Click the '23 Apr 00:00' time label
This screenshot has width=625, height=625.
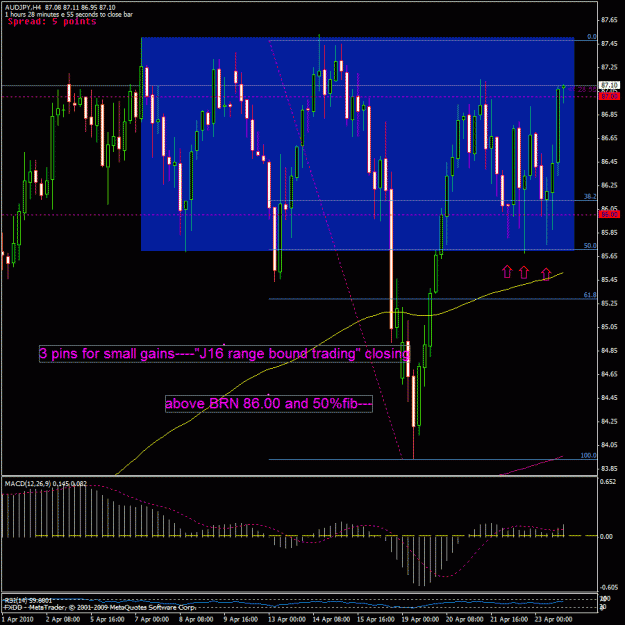point(554,619)
